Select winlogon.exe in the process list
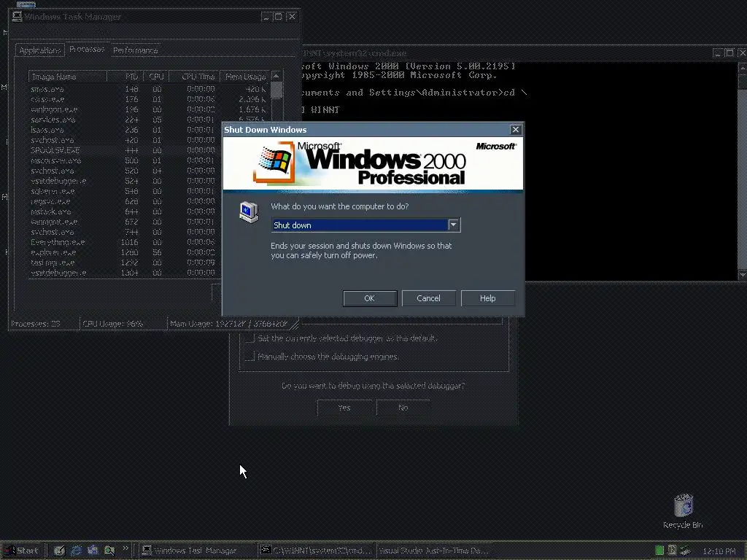 (147, 109)
